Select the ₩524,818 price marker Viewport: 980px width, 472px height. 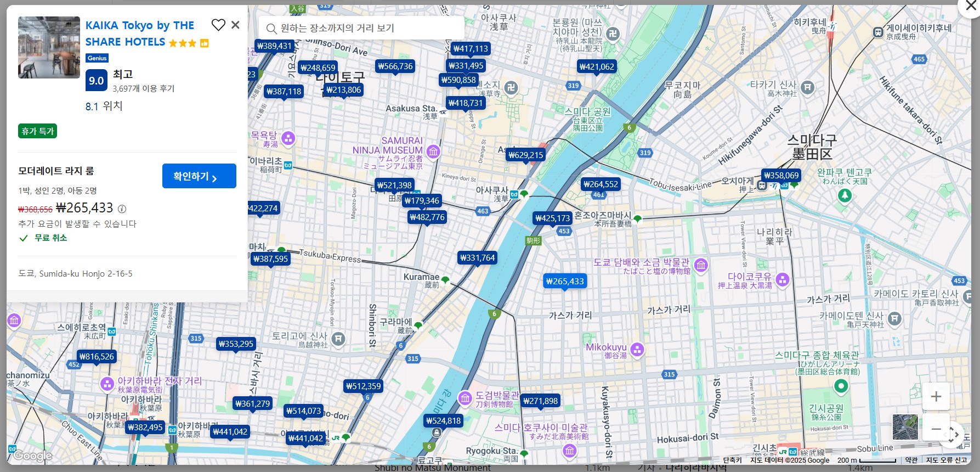(444, 420)
